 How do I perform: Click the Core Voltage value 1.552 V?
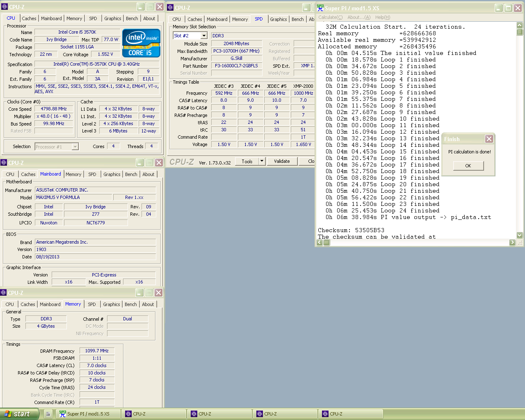(x=105, y=54)
